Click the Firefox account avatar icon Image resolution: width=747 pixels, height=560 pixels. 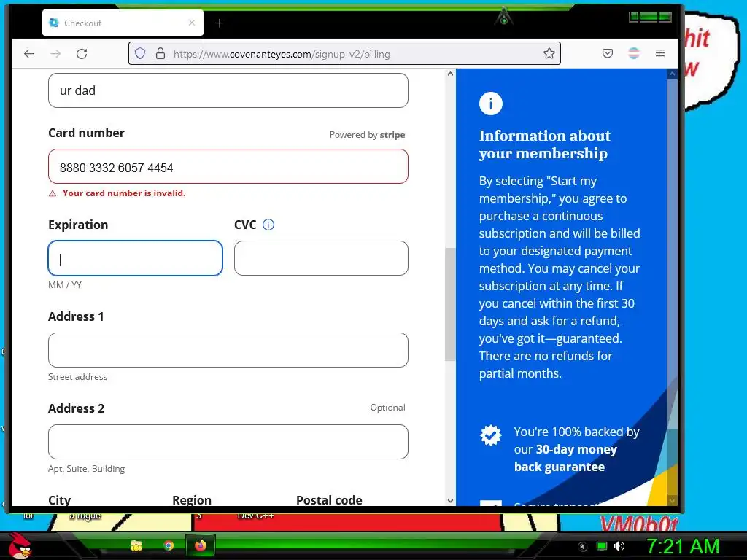[634, 53]
